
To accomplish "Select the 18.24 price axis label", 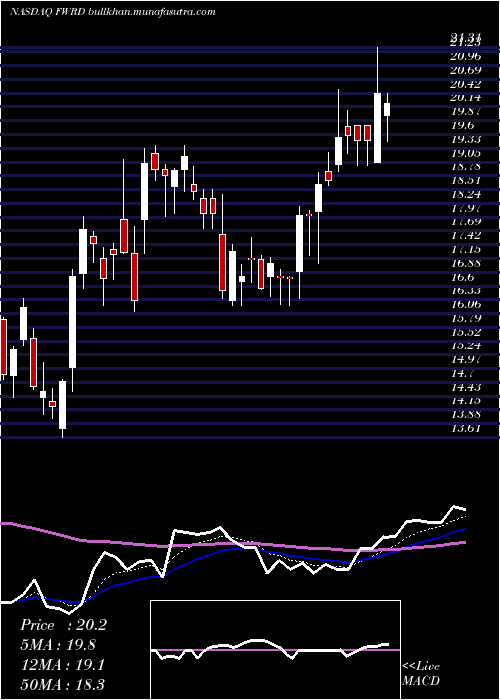I will [x=466, y=194].
